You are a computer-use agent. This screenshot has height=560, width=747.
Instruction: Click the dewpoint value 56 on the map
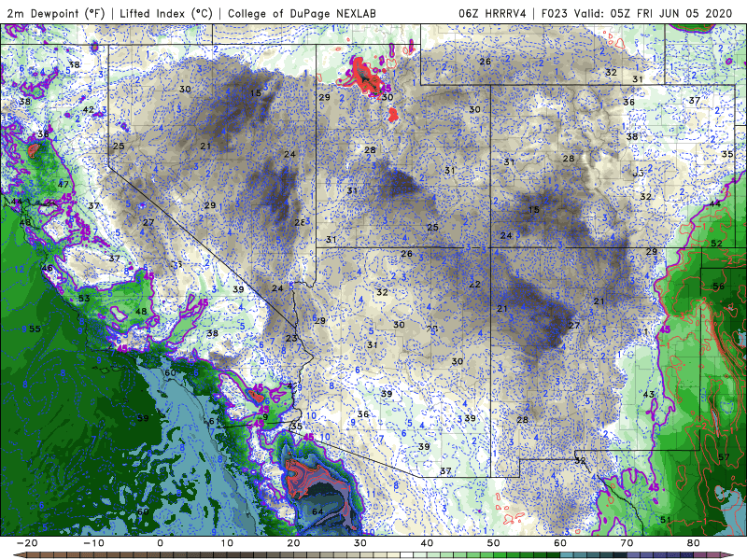718,287
